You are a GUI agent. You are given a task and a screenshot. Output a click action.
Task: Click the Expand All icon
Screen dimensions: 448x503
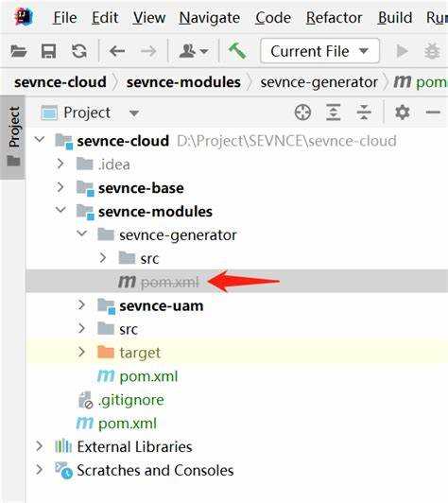point(334,113)
